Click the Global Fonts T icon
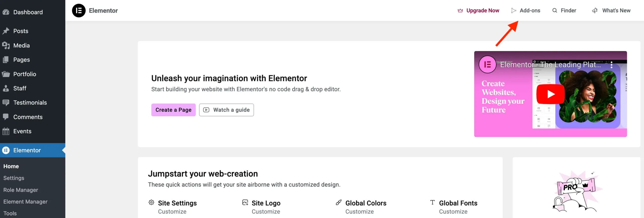Viewport: 644px width, 218px height. (432, 202)
